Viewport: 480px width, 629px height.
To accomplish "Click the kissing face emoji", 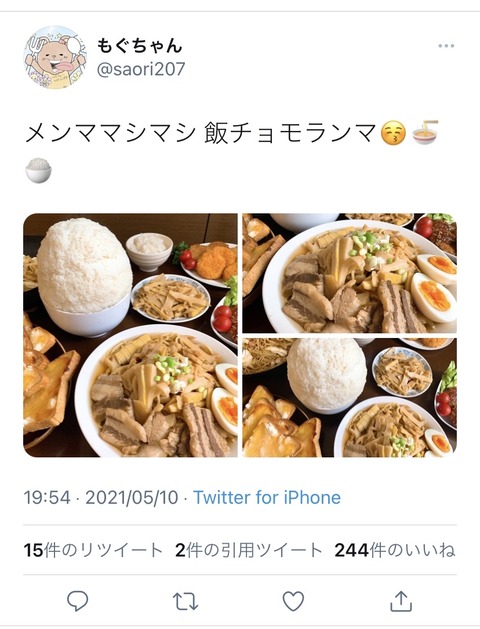I will coord(393,134).
